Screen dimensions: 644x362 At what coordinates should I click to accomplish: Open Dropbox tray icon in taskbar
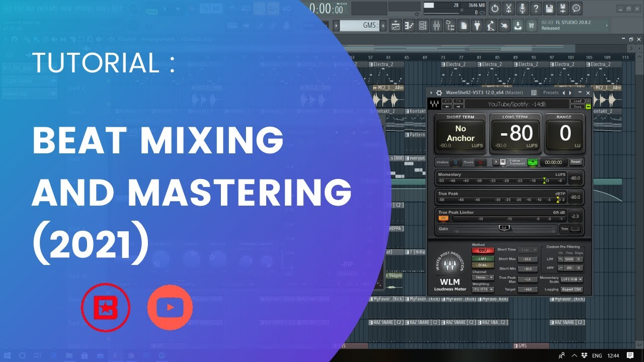pos(585,355)
